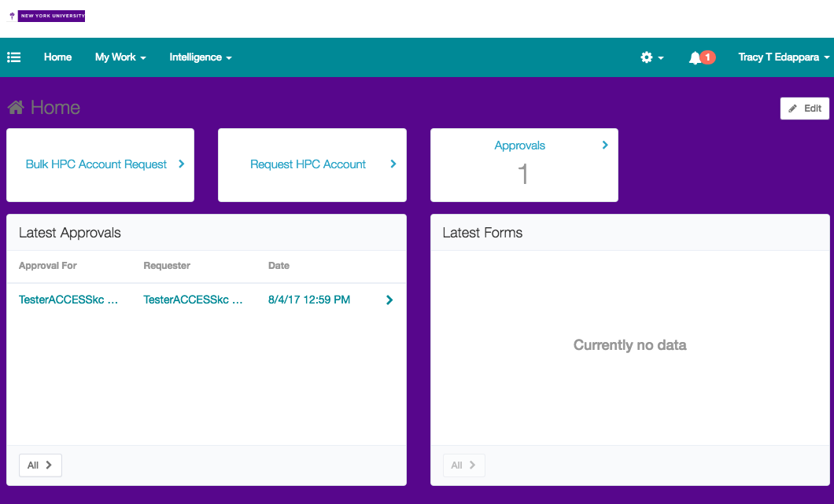Click the house icon beside Home heading
Image resolution: width=834 pixels, height=504 pixels.
pos(16,108)
